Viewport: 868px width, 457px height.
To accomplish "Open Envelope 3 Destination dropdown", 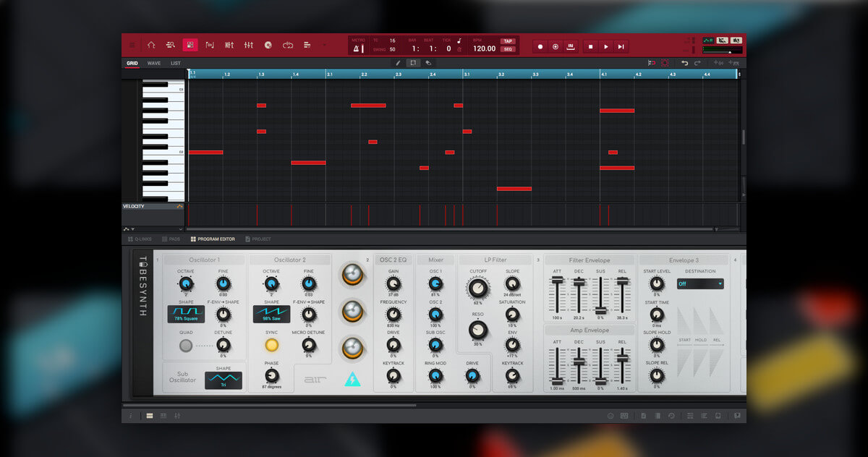I will 699,284.
